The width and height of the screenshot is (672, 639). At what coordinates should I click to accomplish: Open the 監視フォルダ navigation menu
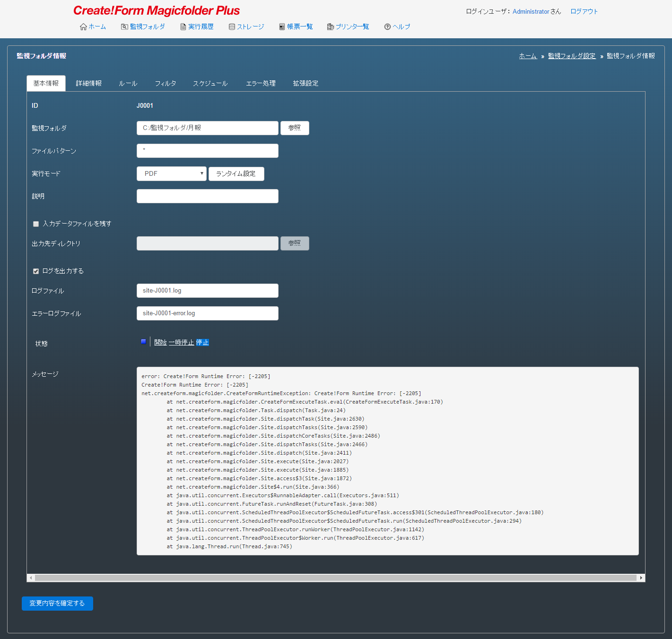coord(143,27)
